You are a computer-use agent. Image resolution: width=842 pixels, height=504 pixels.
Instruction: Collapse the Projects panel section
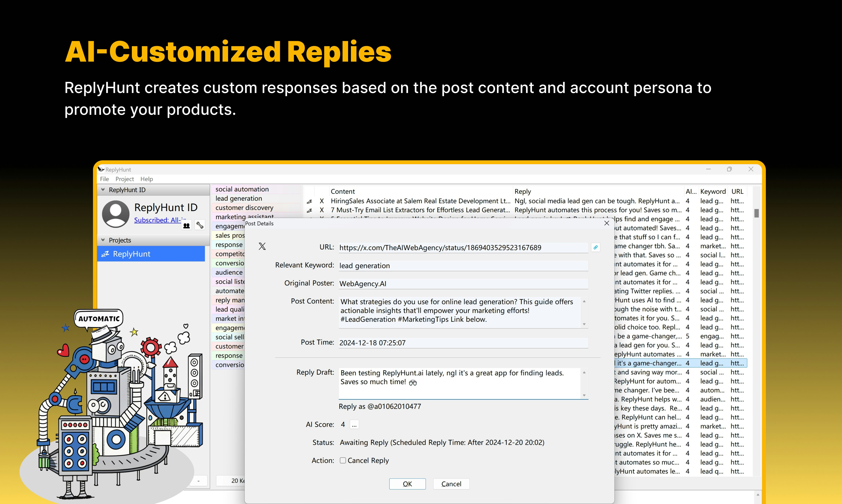(103, 240)
